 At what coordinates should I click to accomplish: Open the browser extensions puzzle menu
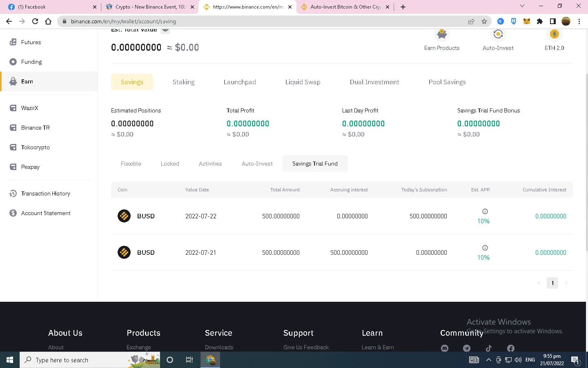540,21
